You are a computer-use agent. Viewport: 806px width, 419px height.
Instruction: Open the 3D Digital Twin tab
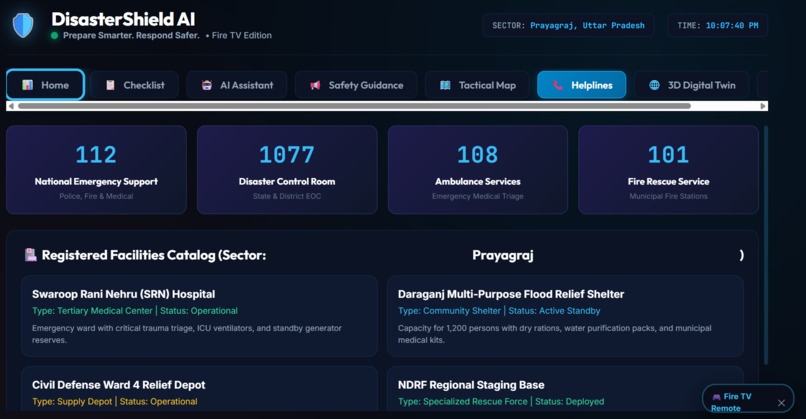[692, 85]
